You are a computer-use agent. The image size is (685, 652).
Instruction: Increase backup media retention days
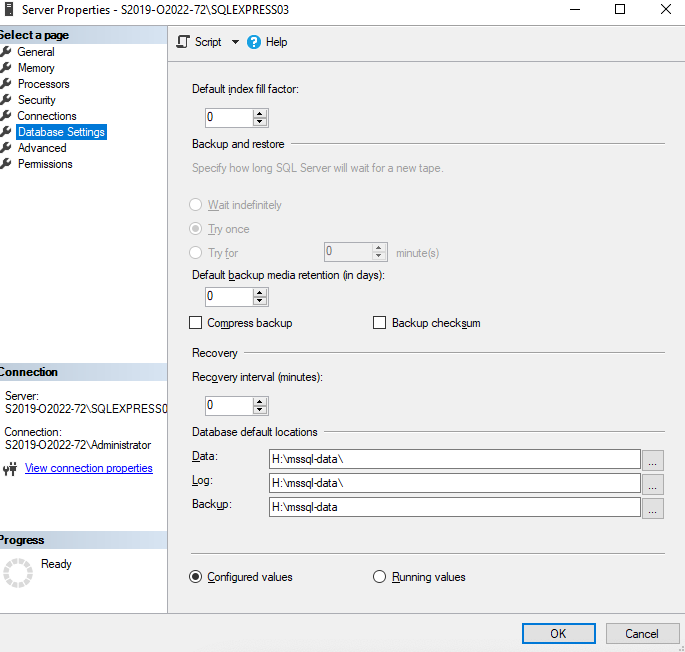point(260,293)
